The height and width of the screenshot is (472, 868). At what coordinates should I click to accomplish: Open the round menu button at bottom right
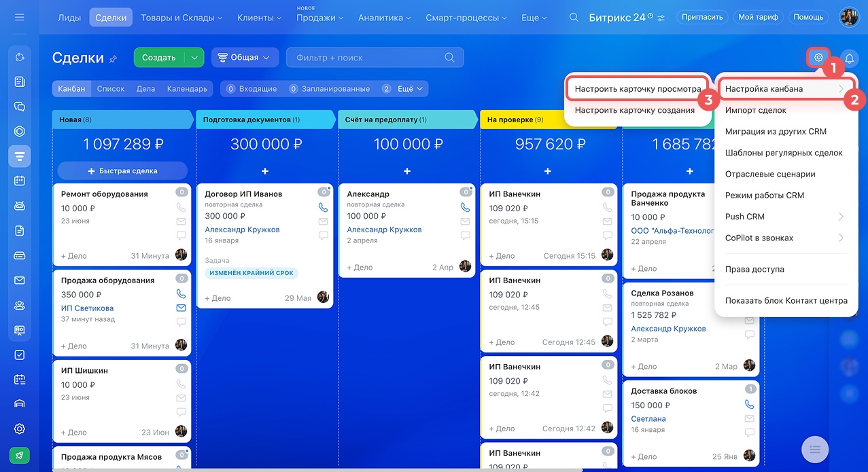pyautogui.click(x=816, y=449)
